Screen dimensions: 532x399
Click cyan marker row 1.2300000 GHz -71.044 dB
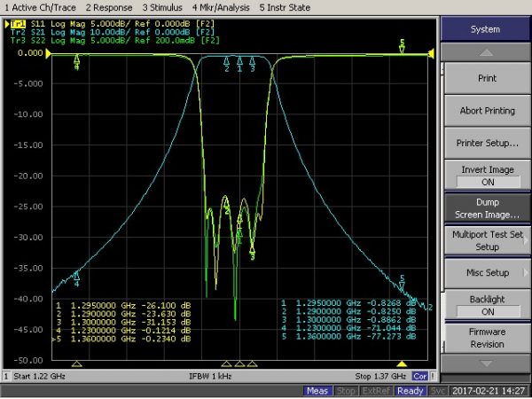(x=348, y=328)
